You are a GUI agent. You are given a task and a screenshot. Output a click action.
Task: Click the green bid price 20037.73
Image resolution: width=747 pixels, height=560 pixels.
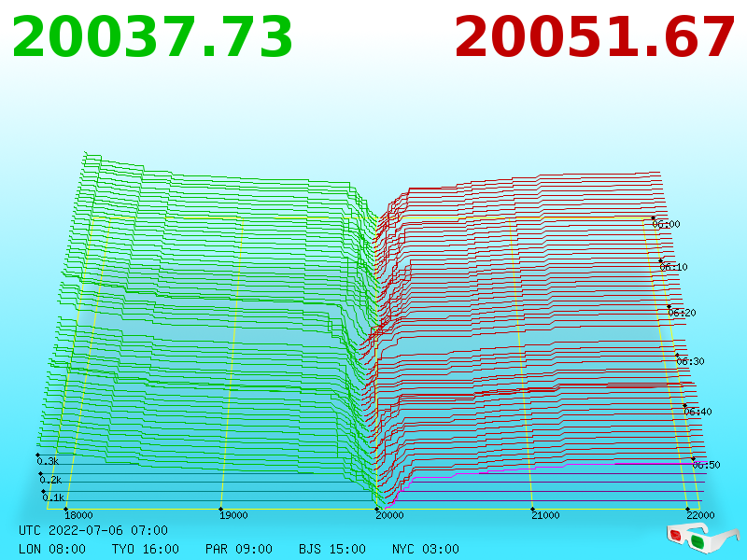(x=152, y=37)
